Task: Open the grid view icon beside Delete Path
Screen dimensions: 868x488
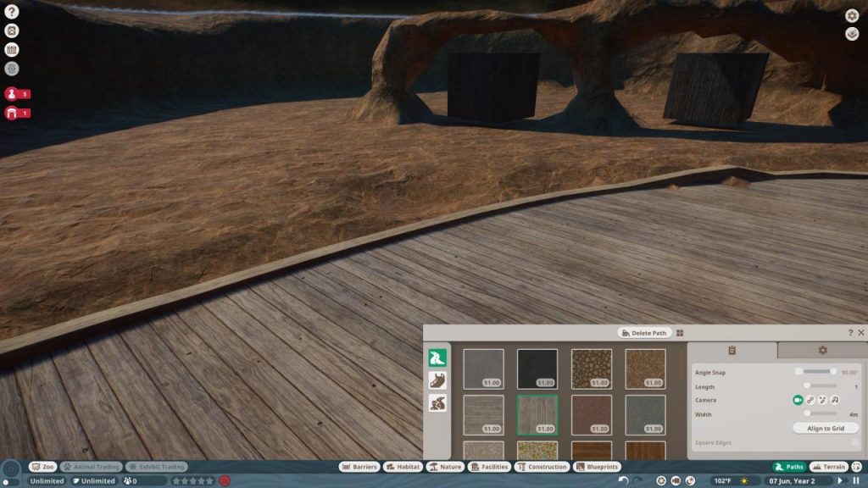Action: click(680, 333)
